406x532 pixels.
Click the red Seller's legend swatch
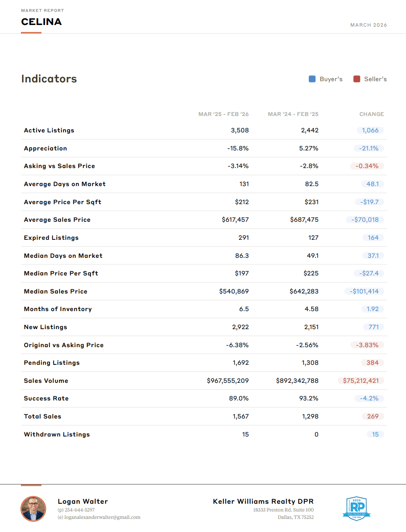[x=357, y=79]
